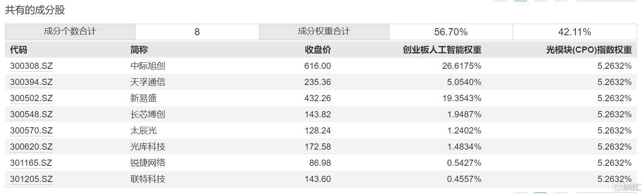Sort by 创业板人工智能权重 column header
The image size is (644, 194).
[x=442, y=50]
